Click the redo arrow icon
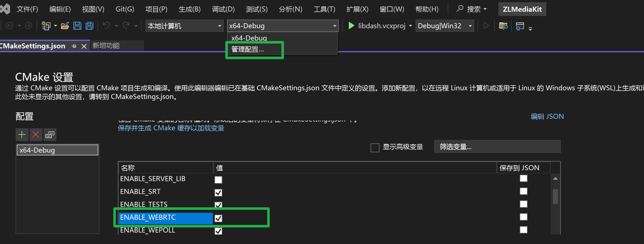 click(x=126, y=26)
